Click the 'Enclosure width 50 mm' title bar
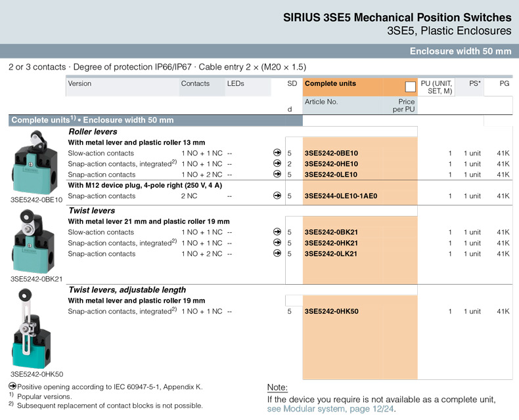Image resolution: width=519 pixels, height=420 pixels. coord(460,51)
